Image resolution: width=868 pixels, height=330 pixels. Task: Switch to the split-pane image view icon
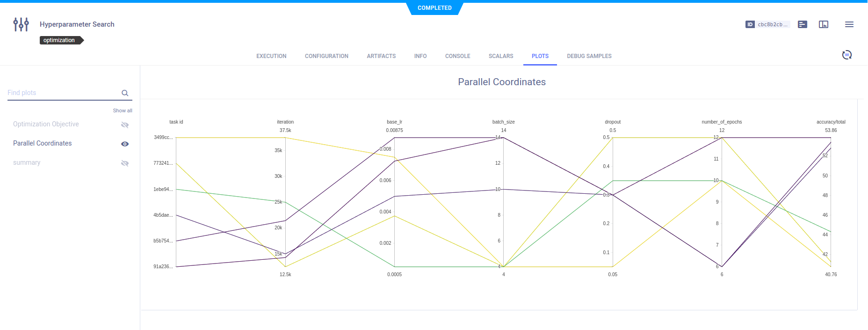[824, 24]
